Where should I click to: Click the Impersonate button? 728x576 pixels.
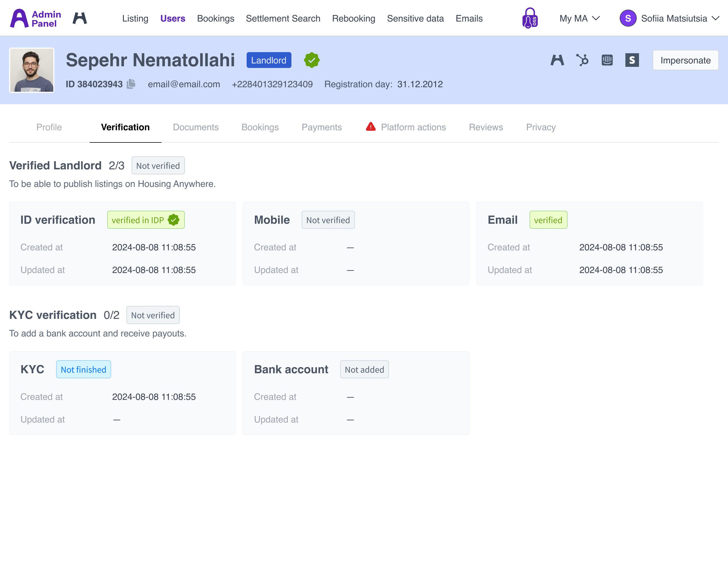(685, 60)
